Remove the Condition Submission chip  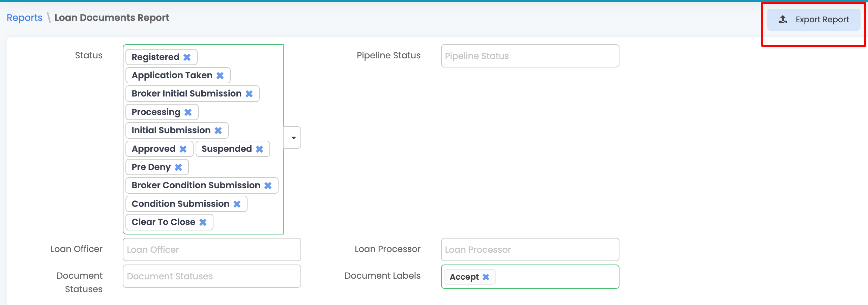click(237, 203)
